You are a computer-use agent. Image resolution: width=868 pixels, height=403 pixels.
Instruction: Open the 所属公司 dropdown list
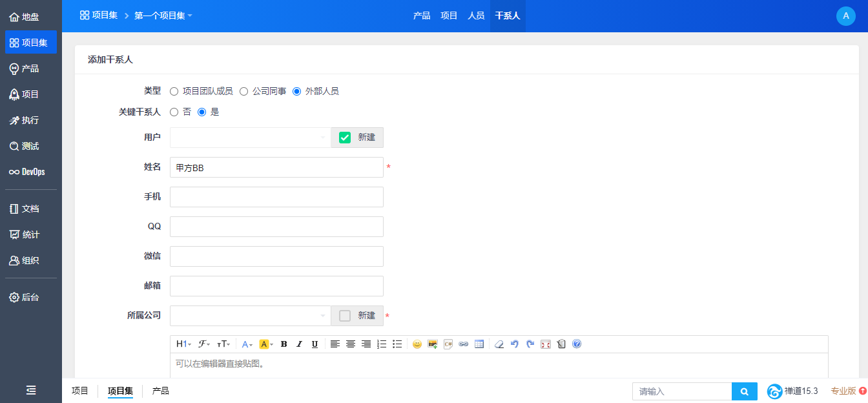[250, 316]
